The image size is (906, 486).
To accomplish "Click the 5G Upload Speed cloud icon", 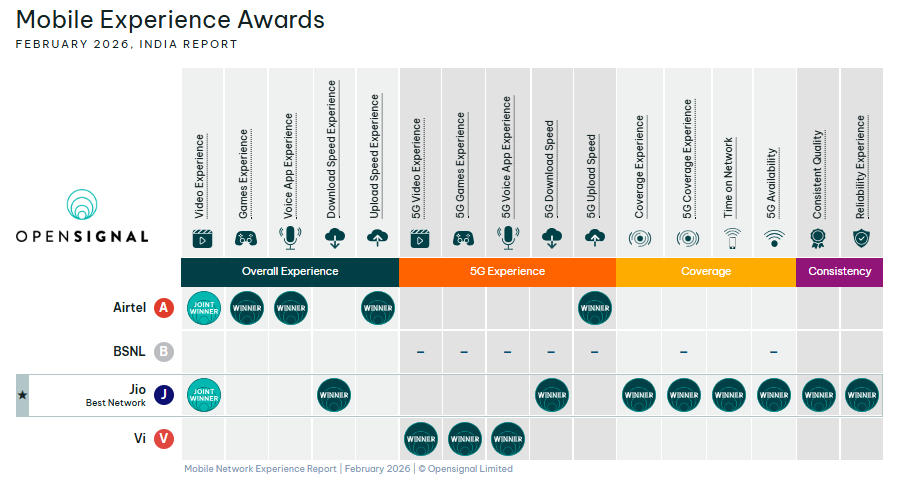I will pos(595,238).
